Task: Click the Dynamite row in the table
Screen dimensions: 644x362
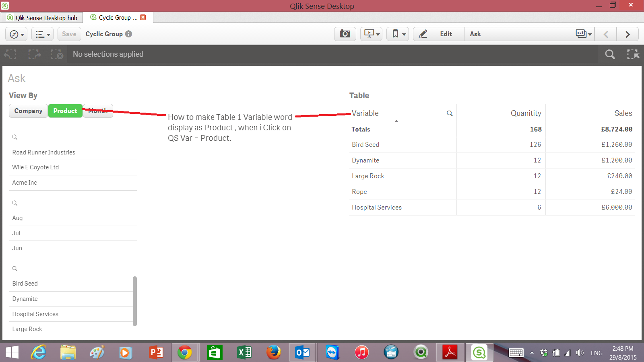Action: point(492,160)
